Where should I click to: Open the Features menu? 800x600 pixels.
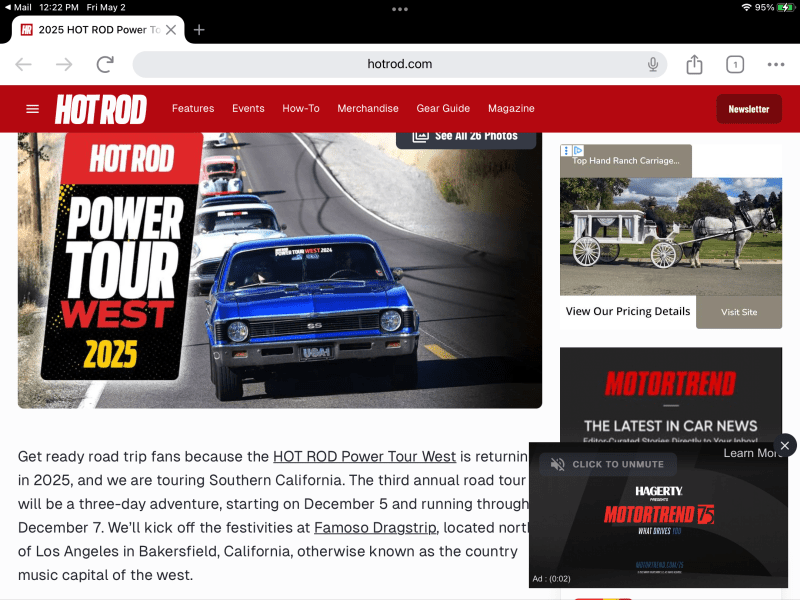pos(193,108)
